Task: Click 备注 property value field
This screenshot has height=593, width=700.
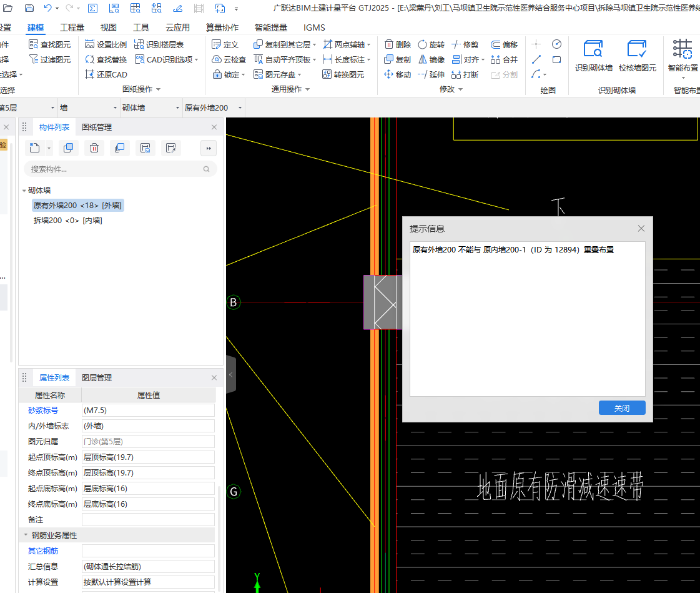Action: coord(148,520)
